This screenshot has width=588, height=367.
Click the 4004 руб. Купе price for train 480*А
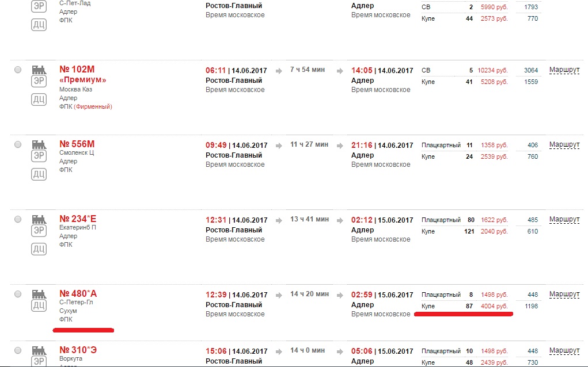(494, 307)
